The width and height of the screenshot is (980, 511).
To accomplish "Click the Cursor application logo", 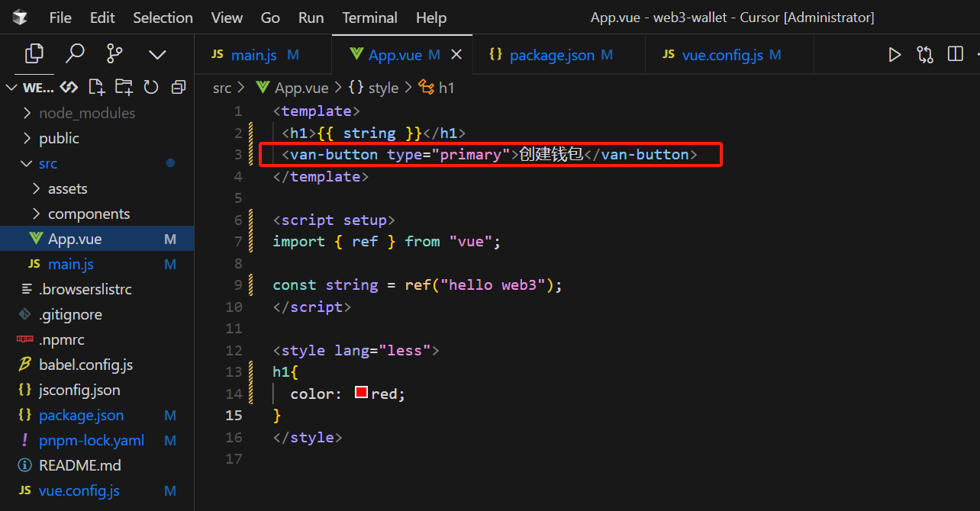I will point(20,18).
